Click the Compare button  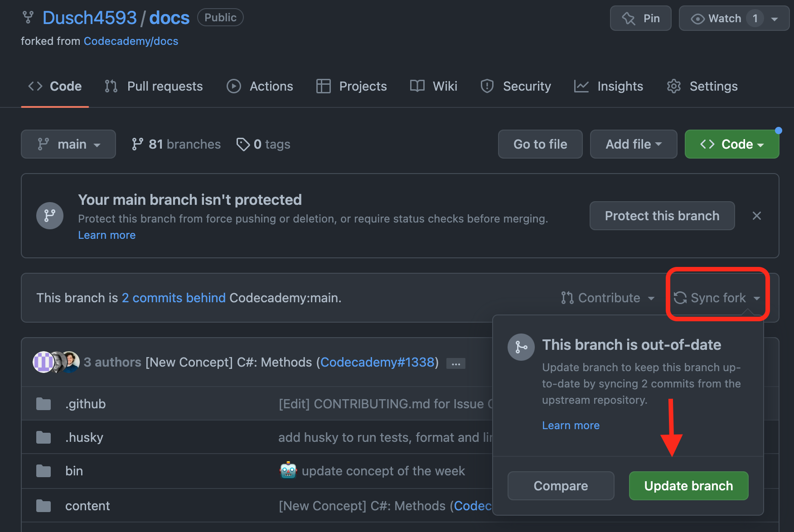[x=561, y=486]
